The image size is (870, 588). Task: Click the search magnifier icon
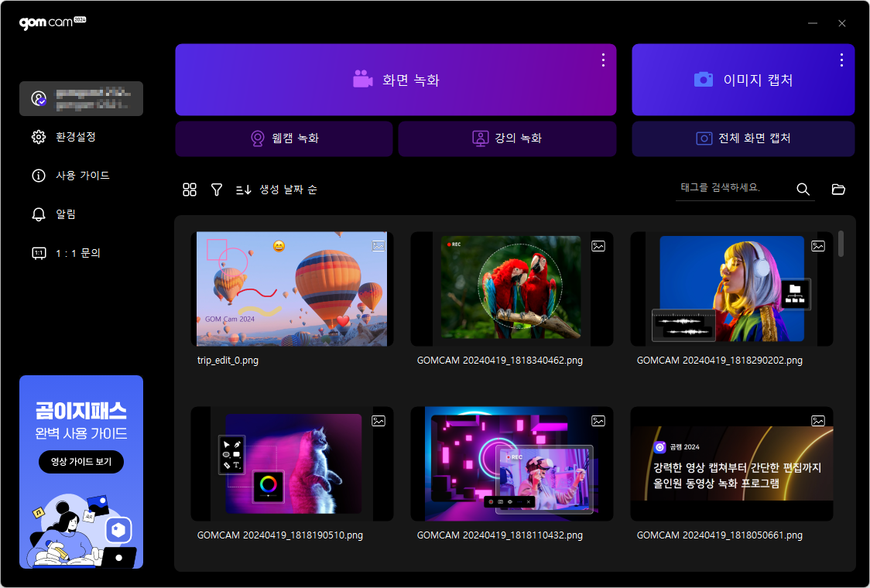click(803, 190)
